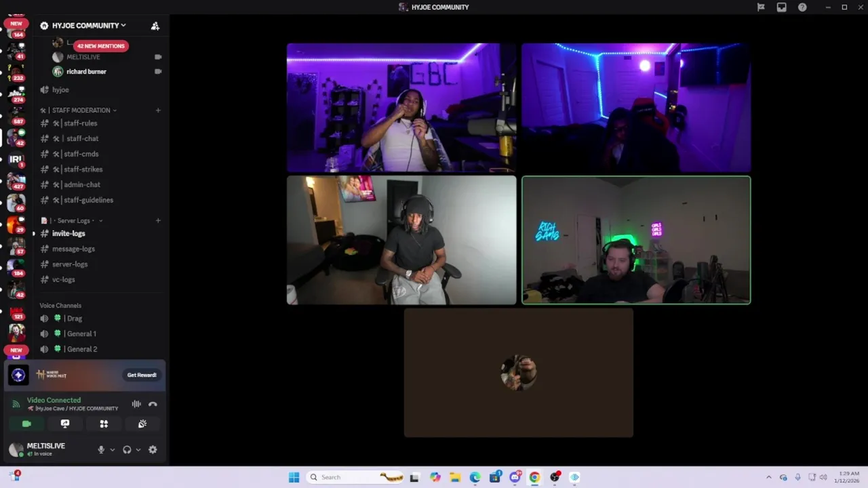Click the invite people icon next to server name
Screen dimensions: 868x488
point(155,26)
